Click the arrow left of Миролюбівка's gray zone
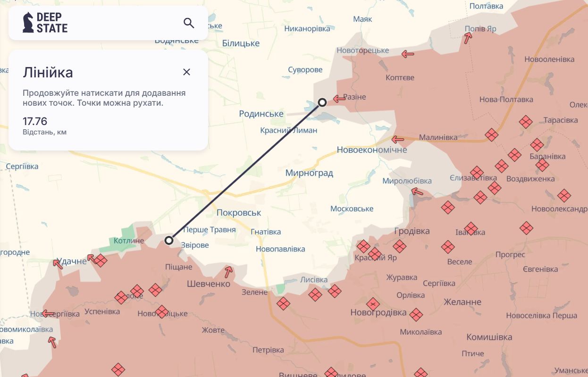Viewport: 588px width, 377px height. (x=417, y=191)
